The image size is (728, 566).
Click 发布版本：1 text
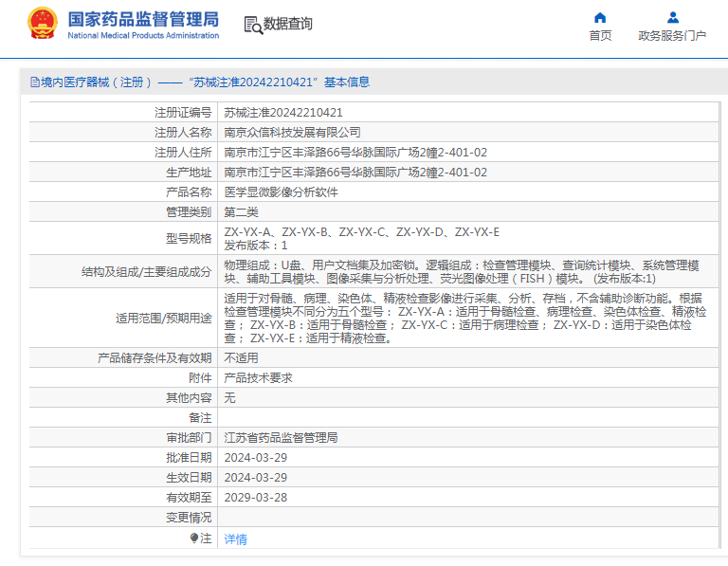[x=255, y=246]
